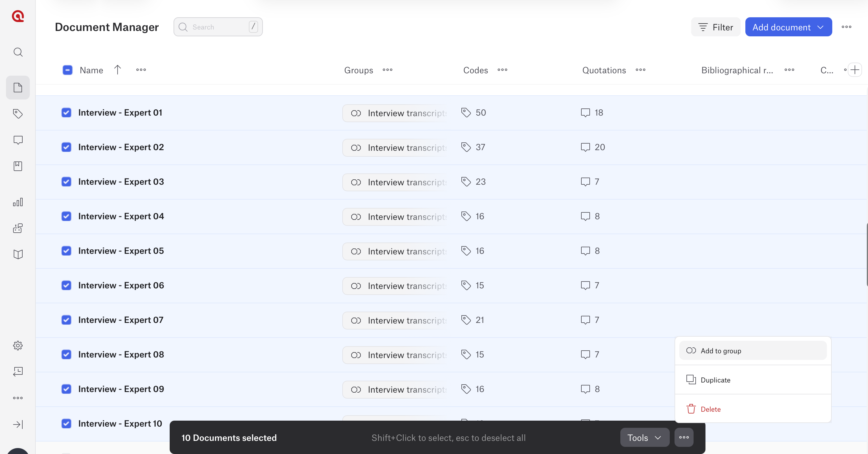The height and width of the screenshot is (454, 868).
Task: Uncheck Interview - Expert 03 checkbox
Action: click(x=66, y=182)
